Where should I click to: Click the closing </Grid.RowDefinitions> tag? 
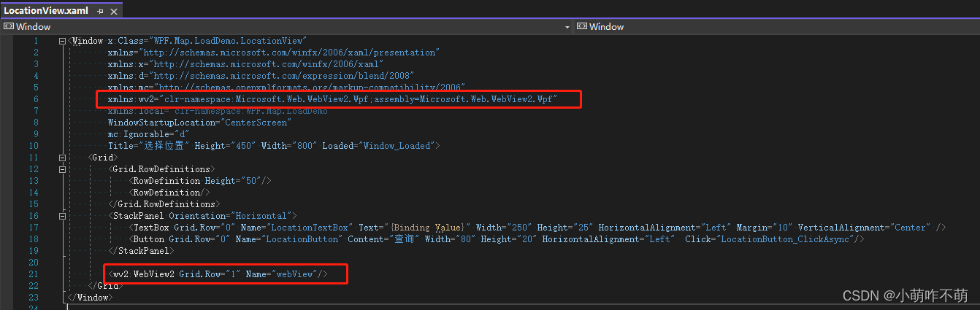(164, 204)
